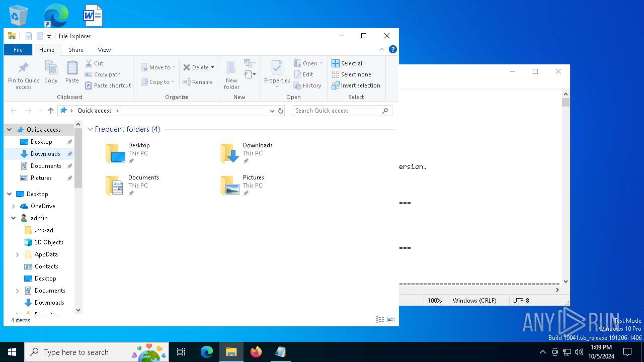
Task: Expand the AppData tree node
Action: click(18, 254)
